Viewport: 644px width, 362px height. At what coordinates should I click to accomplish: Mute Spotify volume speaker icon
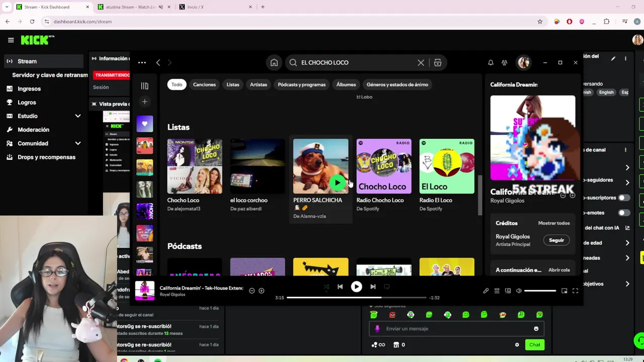[x=519, y=291]
